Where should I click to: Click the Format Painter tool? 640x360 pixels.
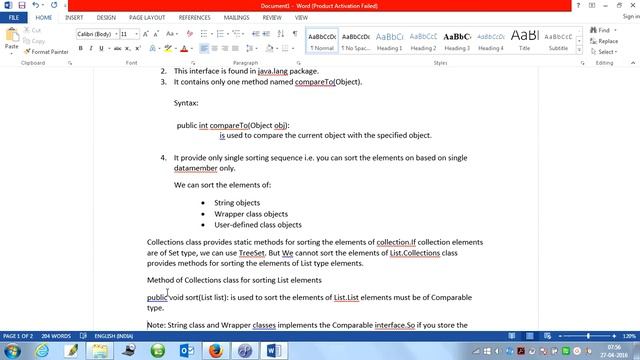point(46,52)
